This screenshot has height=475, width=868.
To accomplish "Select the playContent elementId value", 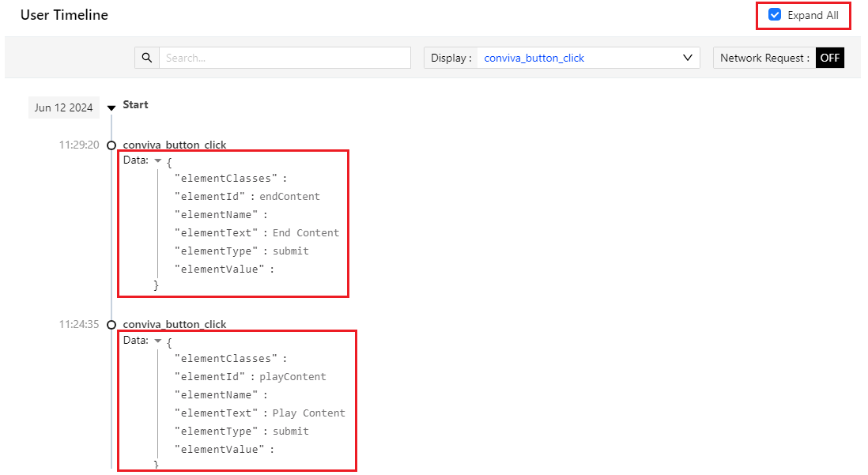I will (x=292, y=377).
